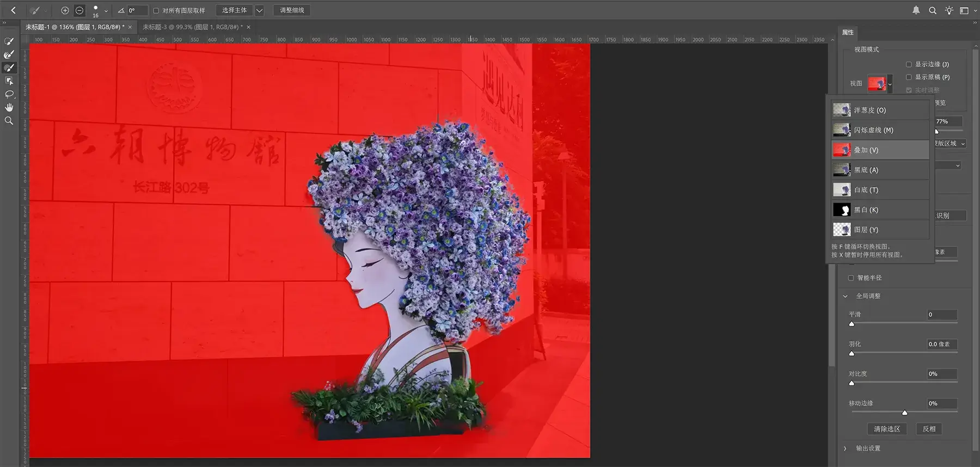Screen dimensions: 980x467
Task: Enable 显示原稿 (P) checkbox
Action: pos(909,77)
